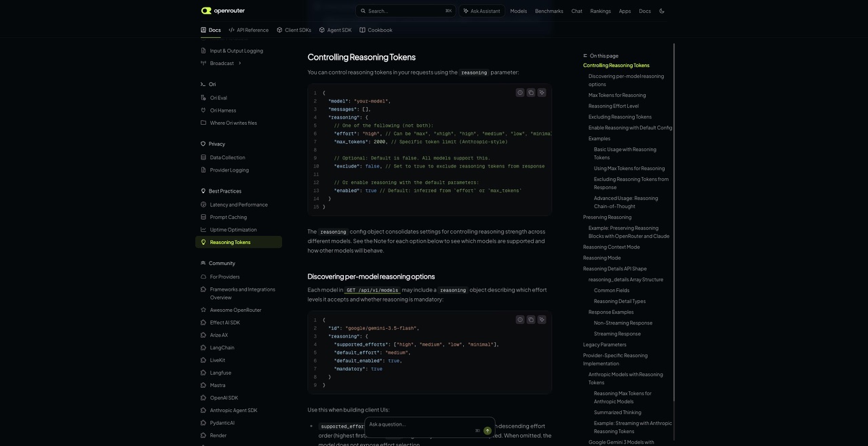Open Benchmarks in top navigation

pyautogui.click(x=549, y=11)
